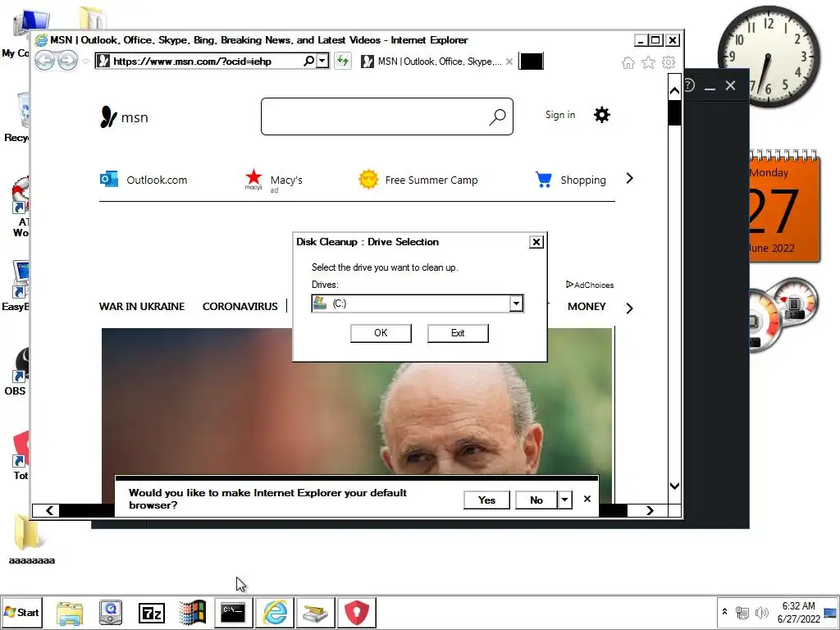Click help icon on background dark window
Screen dimensions: 840x630
pyautogui.click(x=689, y=85)
